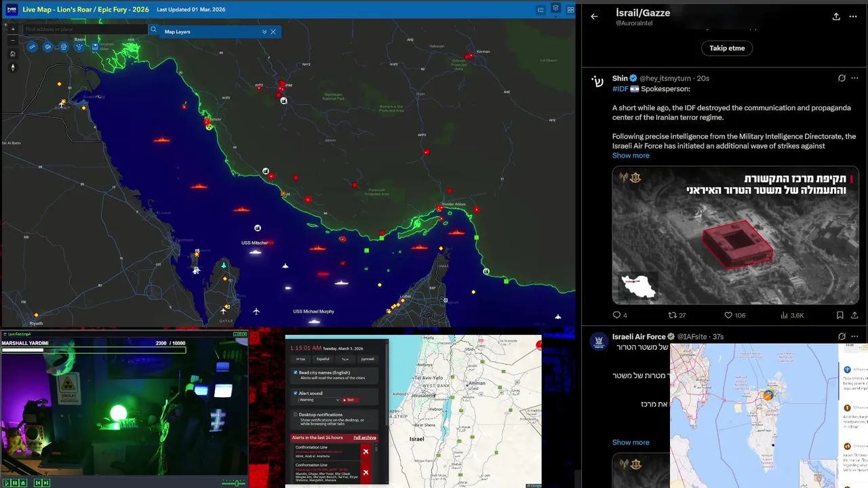
Task: Expand Israeli Air Force post with Show more
Action: point(631,442)
